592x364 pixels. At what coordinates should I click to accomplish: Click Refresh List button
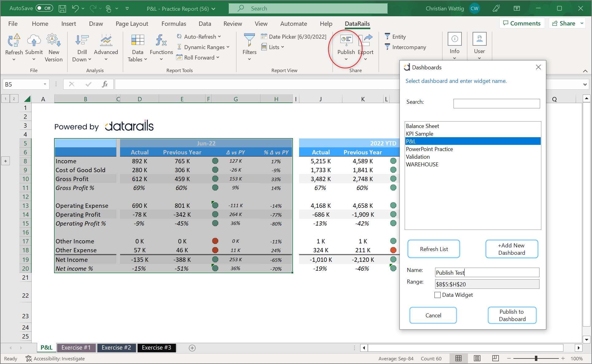434,249
